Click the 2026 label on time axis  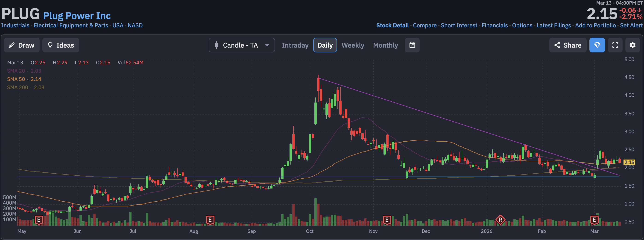coord(486,231)
